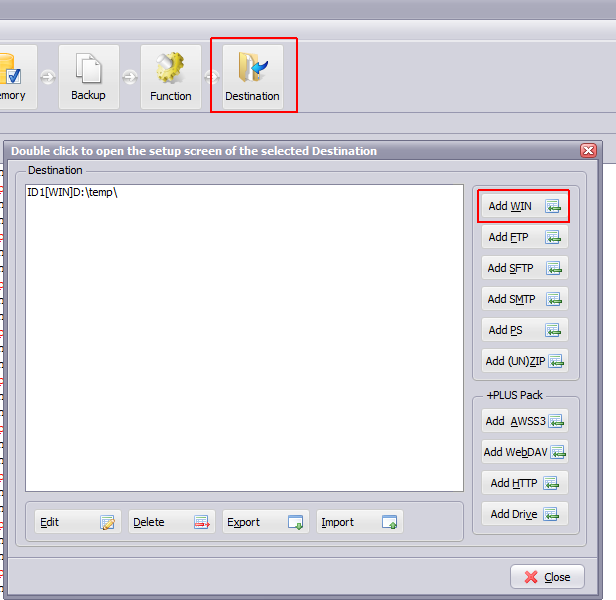The height and width of the screenshot is (600, 616).
Task: Add an SFTP destination
Action: pos(524,268)
